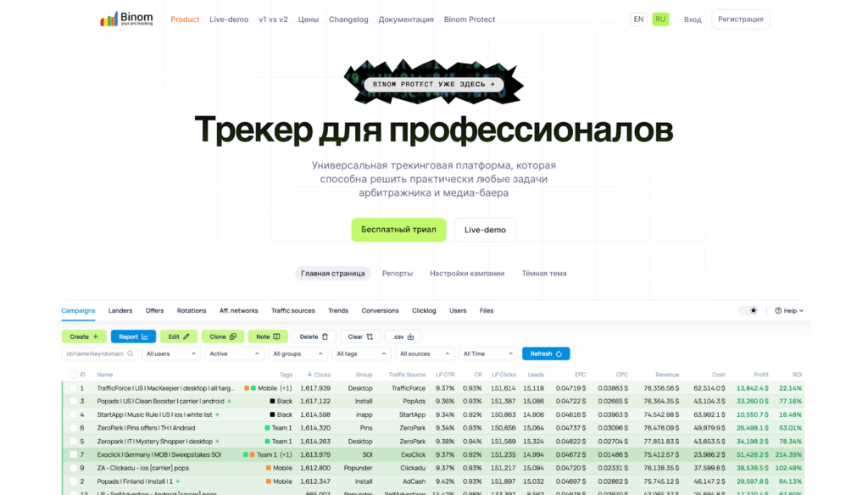The height and width of the screenshot is (495, 868).
Task: Click the Binom logo
Action: click(x=126, y=19)
